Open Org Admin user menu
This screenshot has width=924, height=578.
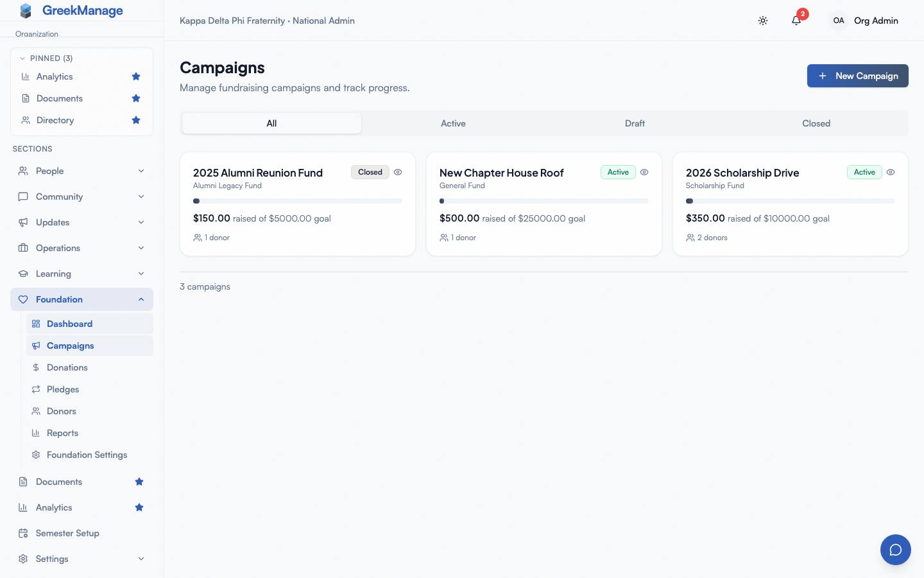864,21
